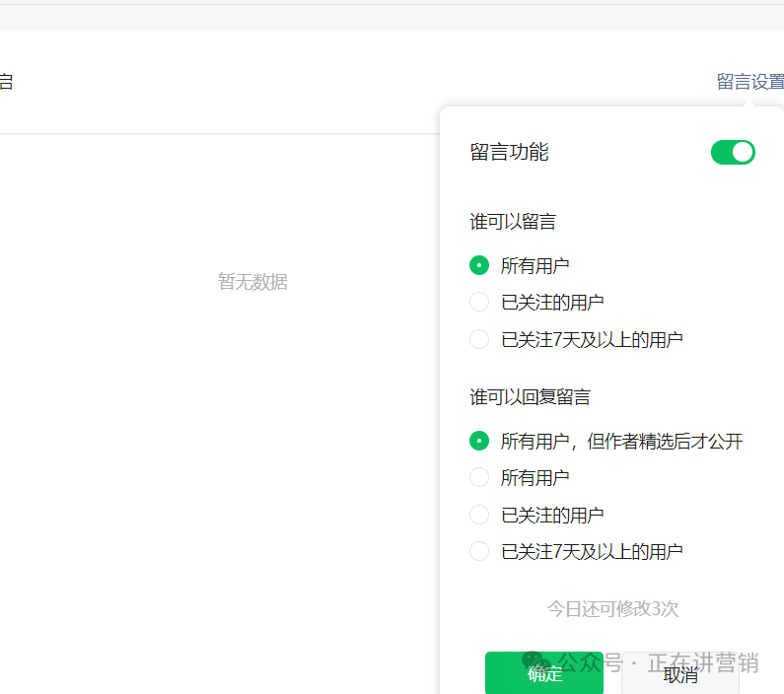Toggle the 留言功能 switch off
This screenshot has width=784, height=694.
733,153
